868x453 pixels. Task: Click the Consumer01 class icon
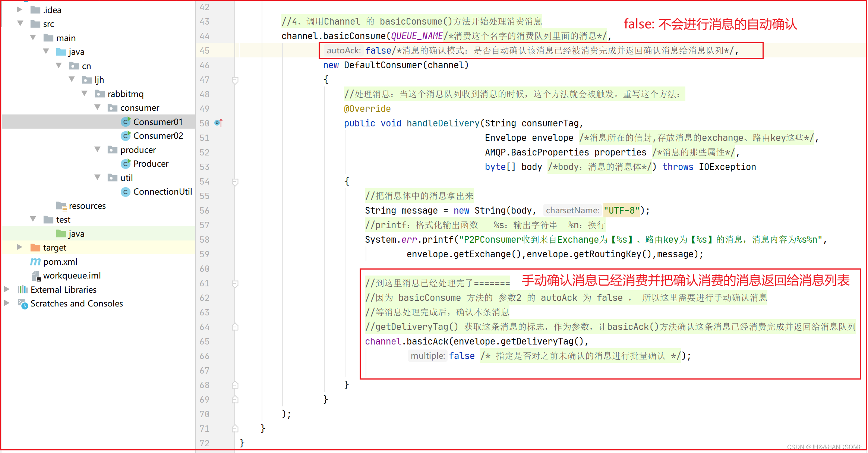[126, 122]
